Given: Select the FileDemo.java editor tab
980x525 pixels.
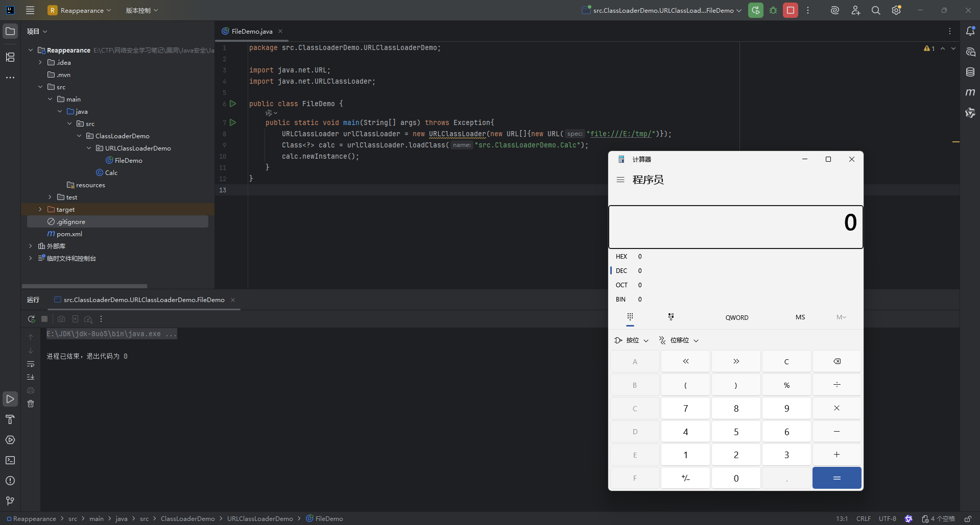Looking at the screenshot, I should tap(251, 31).
